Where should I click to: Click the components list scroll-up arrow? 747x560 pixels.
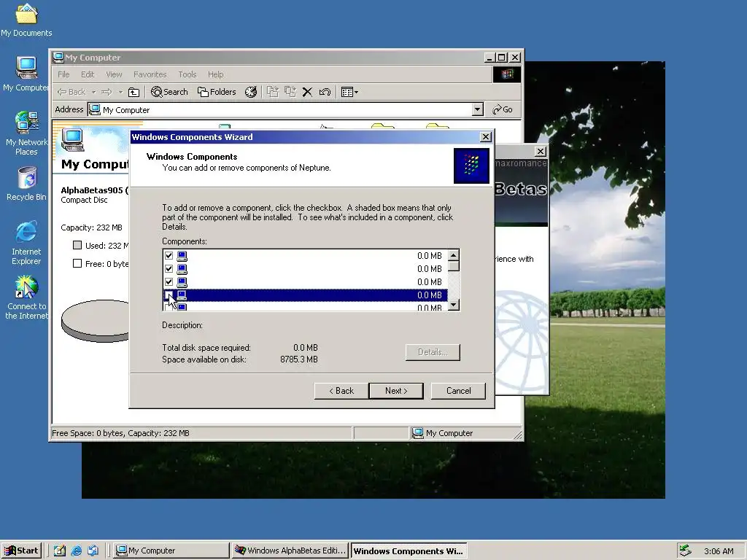pyautogui.click(x=454, y=254)
